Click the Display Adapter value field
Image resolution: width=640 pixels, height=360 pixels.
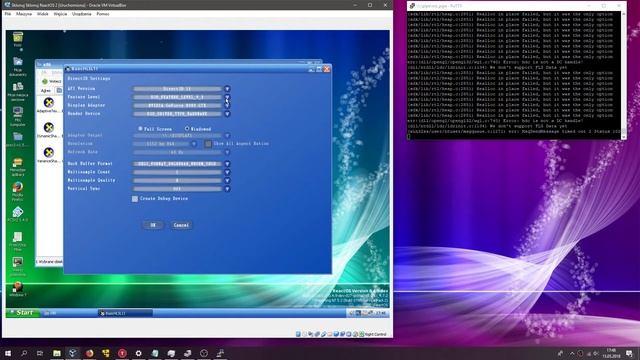[x=177, y=105]
